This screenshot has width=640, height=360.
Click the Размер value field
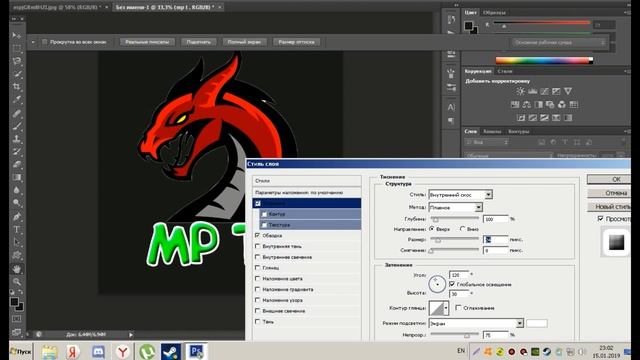pos(496,240)
